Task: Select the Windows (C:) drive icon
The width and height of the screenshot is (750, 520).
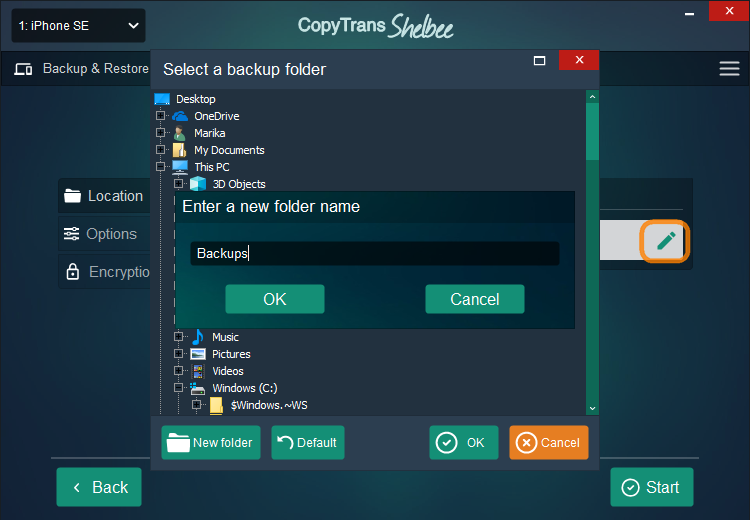Action: point(198,388)
